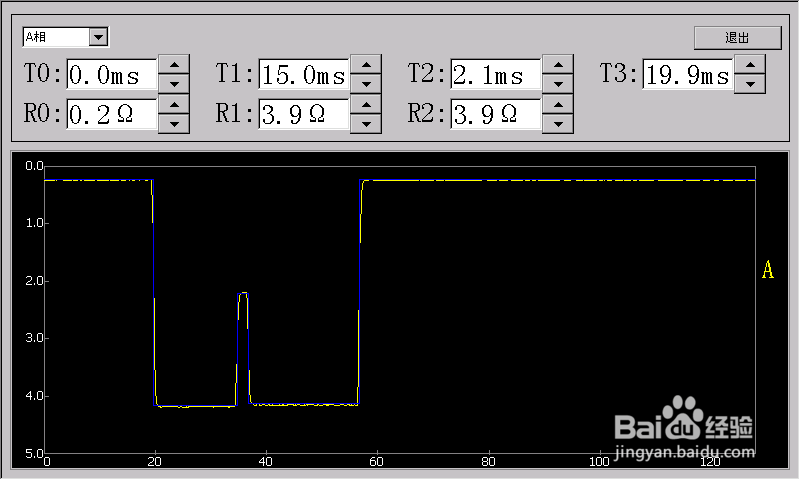Click the yellow A phase legend label
Screen dimensions: 800x480
(768, 270)
